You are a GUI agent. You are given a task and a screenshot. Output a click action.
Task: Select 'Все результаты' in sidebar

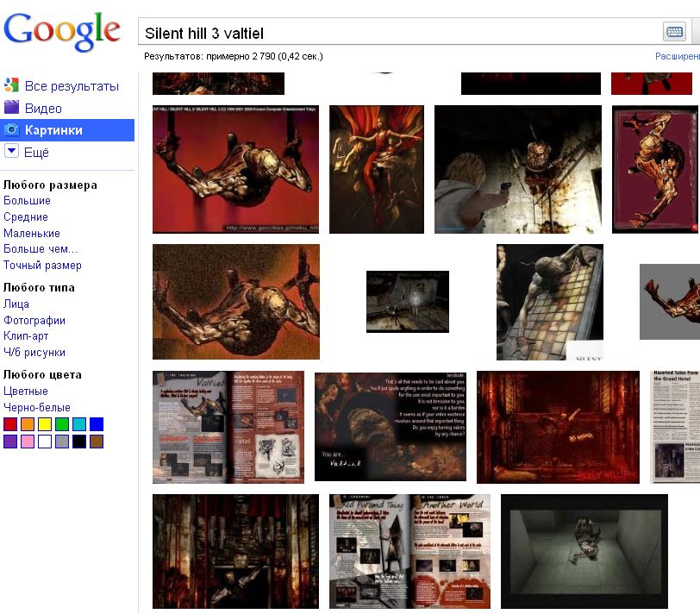72,86
